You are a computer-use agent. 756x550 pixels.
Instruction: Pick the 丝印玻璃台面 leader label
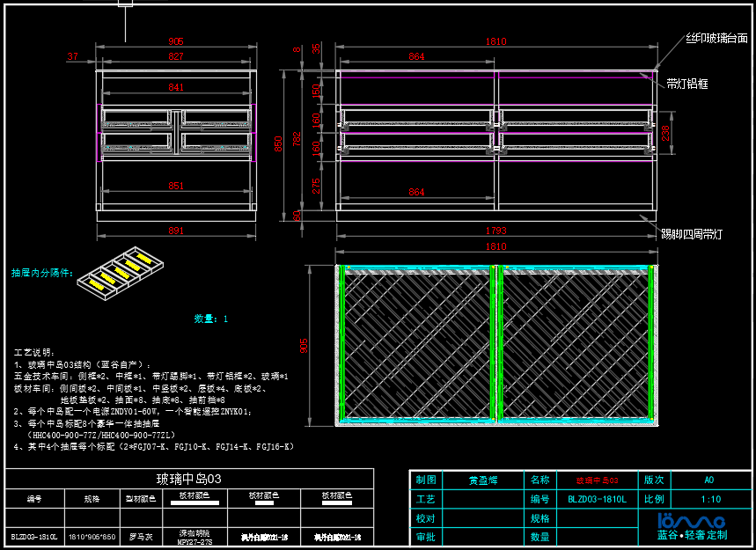pyautogui.click(x=716, y=39)
